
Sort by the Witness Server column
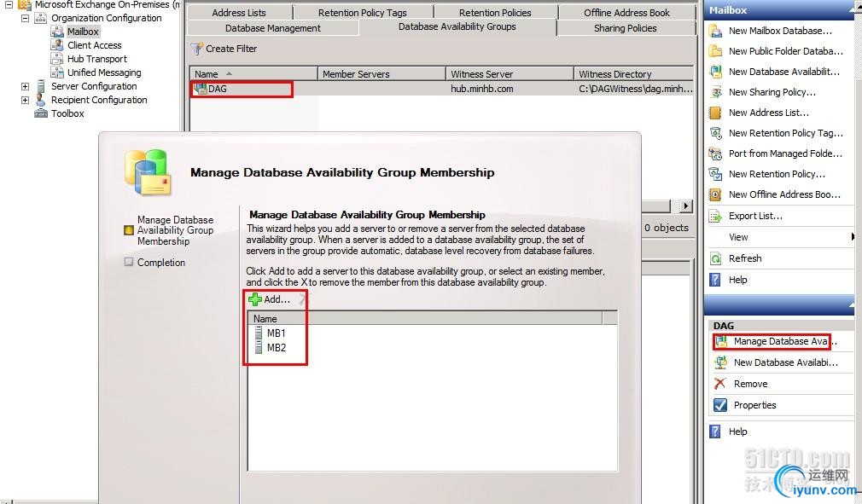[510, 73]
